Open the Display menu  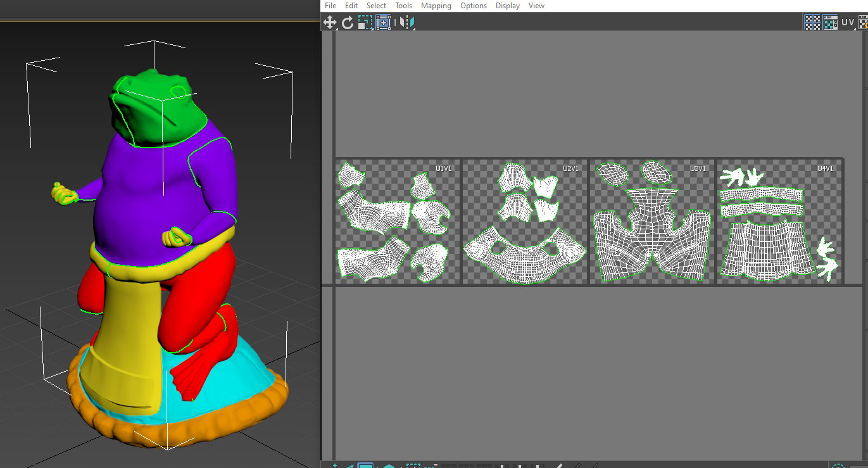(508, 6)
